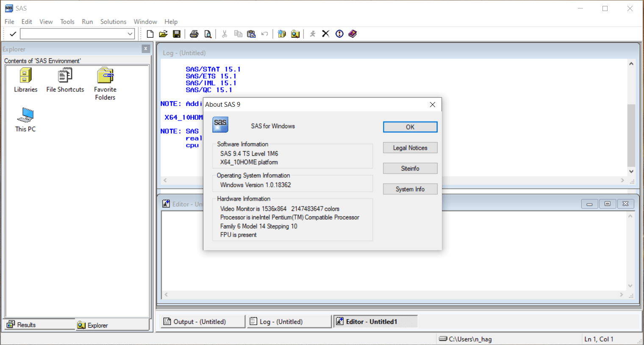Select Favorite Folders in Explorer

coord(105,84)
